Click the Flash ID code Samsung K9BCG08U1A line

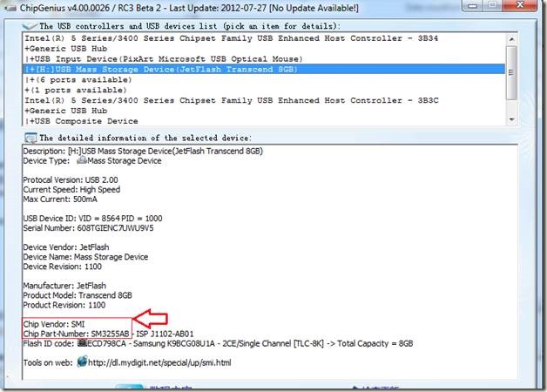tap(218, 343)
